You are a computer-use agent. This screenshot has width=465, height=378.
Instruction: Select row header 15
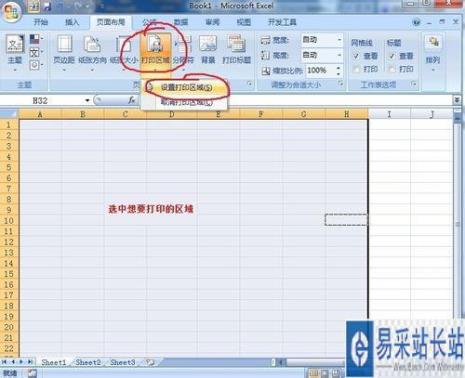click(9, 274)
